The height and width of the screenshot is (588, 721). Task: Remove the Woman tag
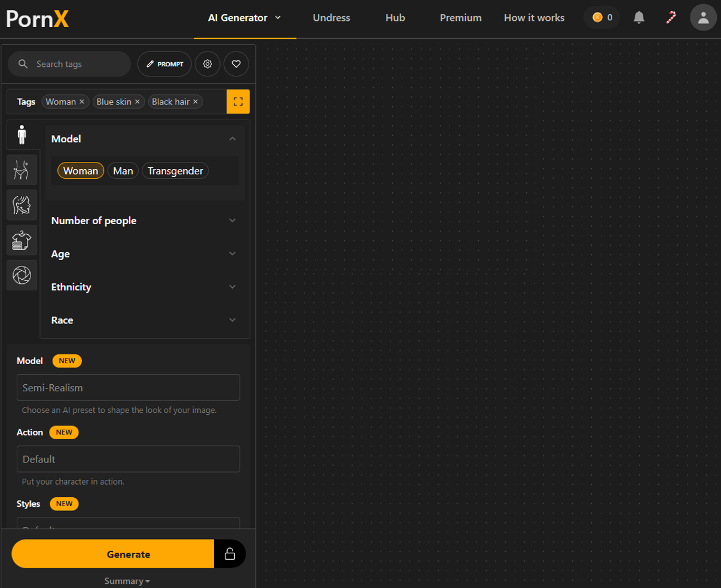pos(82,102)
